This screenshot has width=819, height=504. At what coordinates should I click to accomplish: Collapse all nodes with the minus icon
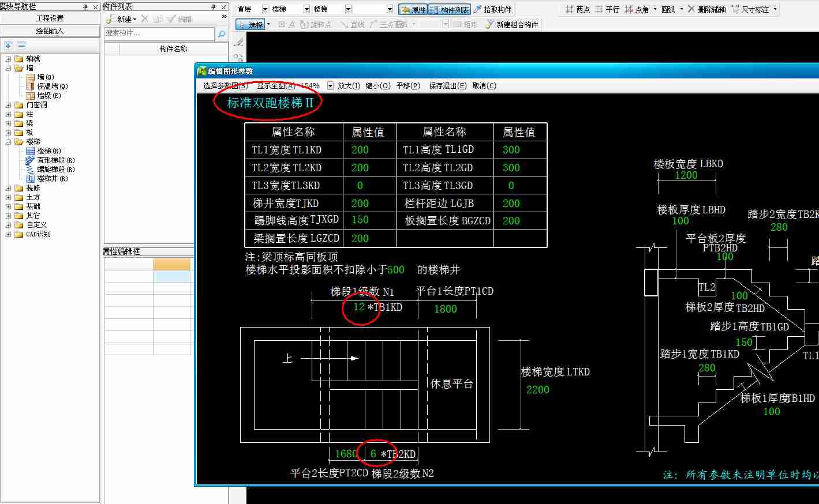21,44
